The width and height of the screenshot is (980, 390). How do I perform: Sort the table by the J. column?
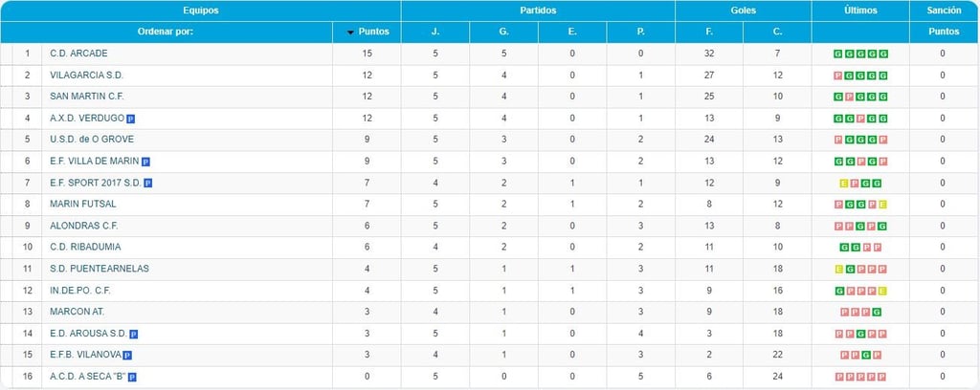coord(435,32)
